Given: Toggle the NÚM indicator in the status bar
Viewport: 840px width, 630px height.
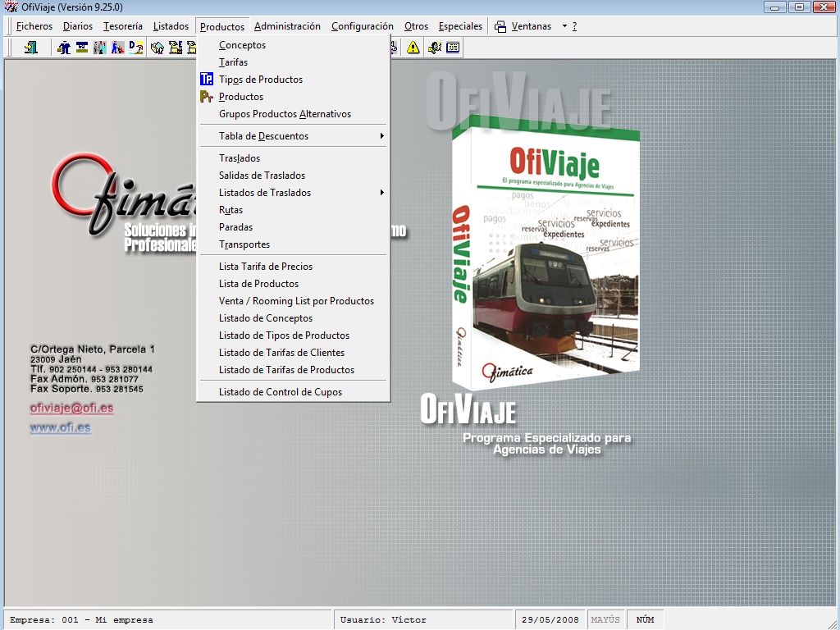Looking at the screenshot, I should click(x=645, y=619).
